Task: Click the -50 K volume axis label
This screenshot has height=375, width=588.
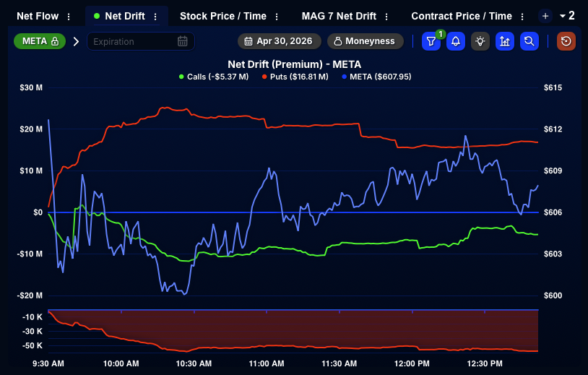Action: [33, 346]
